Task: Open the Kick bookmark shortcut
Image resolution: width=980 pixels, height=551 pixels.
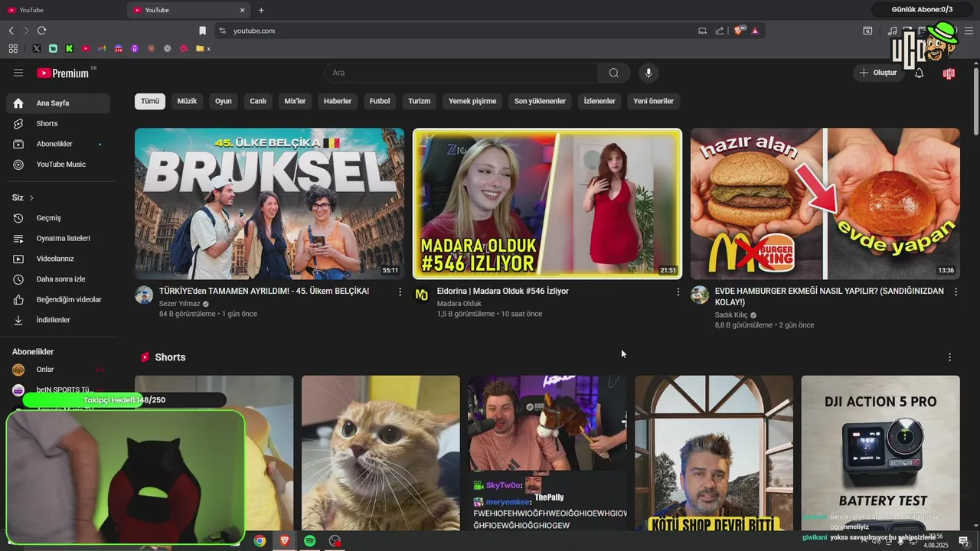Action: tap(69, 48)
